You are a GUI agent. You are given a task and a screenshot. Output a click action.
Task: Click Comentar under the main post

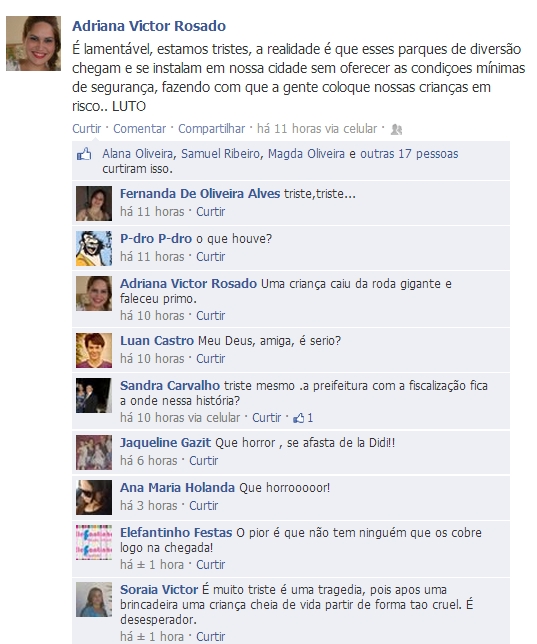click(139, 129)
